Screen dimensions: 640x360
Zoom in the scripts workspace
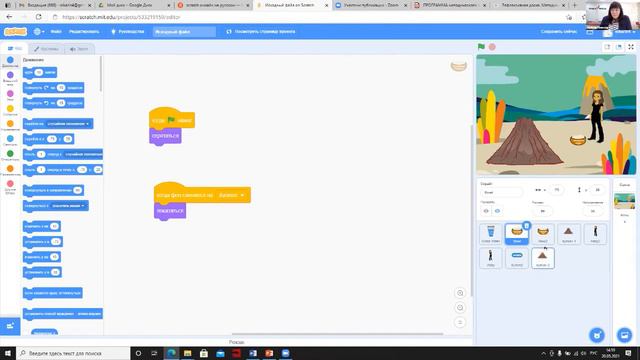click(x=460, y=293)
